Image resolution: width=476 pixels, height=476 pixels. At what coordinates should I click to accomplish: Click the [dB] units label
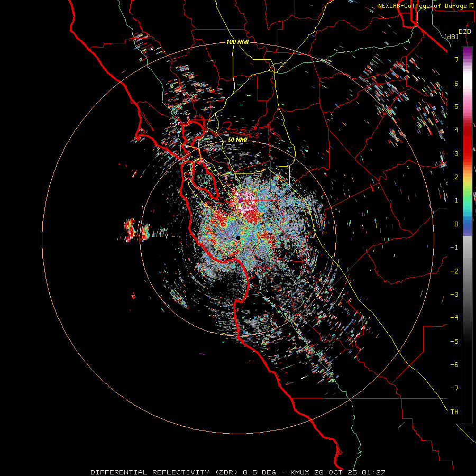[451, 36]
